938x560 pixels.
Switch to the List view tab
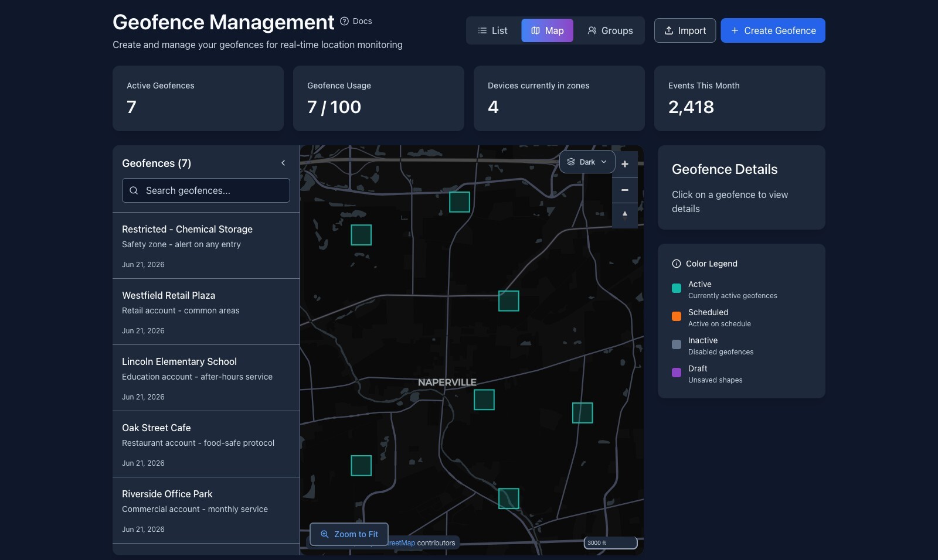click(493, 30)
